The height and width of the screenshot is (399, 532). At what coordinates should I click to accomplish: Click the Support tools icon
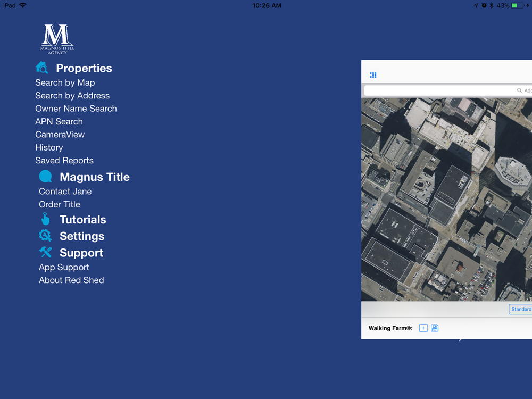(45, 252)
